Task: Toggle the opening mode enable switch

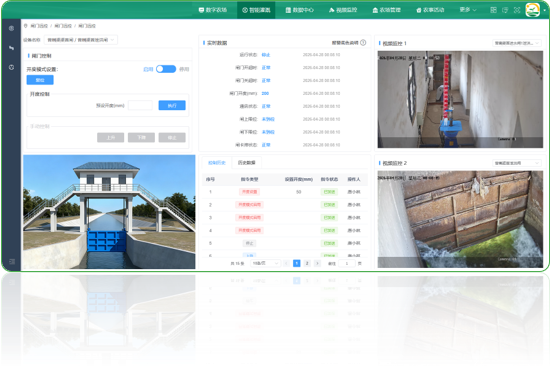Action: (x=166, y=69)
